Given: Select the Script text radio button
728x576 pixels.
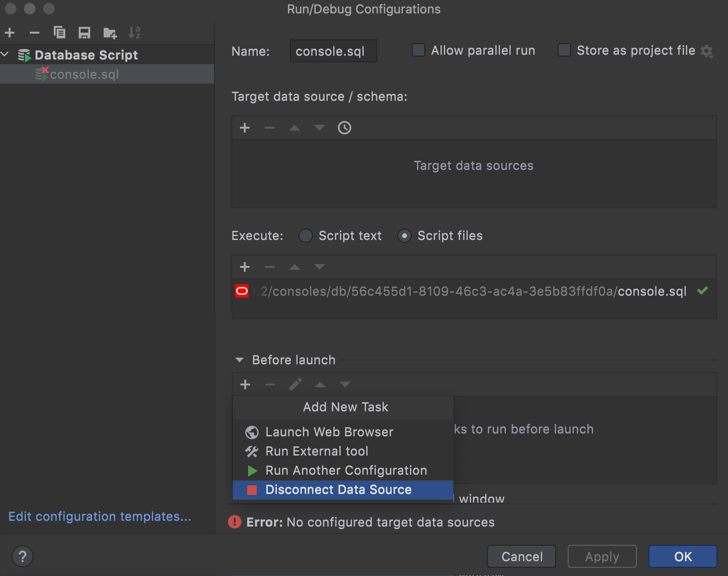Looking at the screenshot, I should pos(306,236).
